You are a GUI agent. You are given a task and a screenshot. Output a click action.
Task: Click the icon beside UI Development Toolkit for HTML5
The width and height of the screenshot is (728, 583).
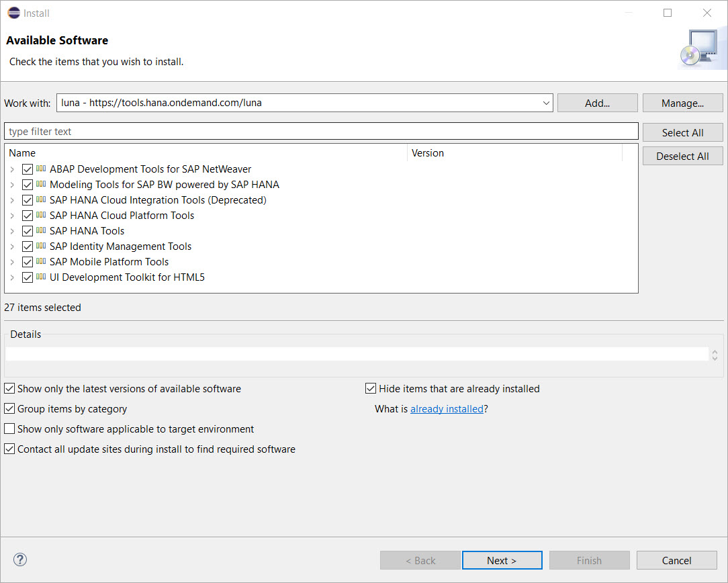pos(41,277)
